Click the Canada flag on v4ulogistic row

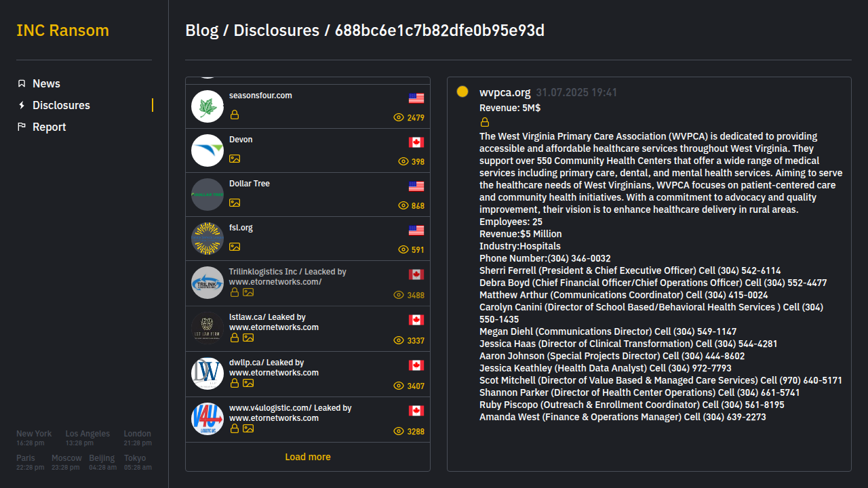[x=416, y=411]
